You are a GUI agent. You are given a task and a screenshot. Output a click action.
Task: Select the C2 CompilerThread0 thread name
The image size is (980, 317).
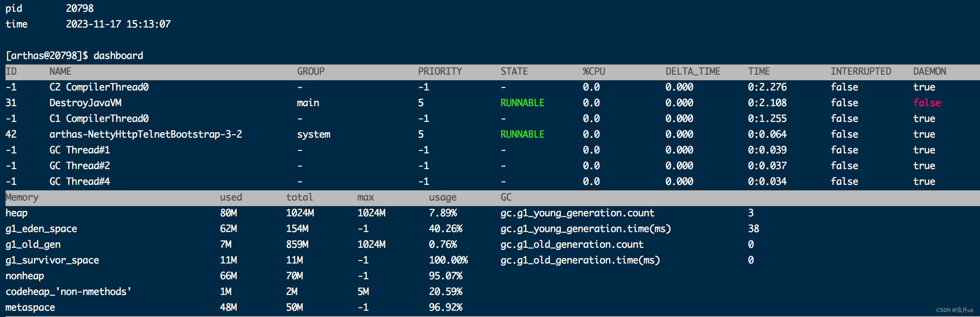(x=99, y=87)
